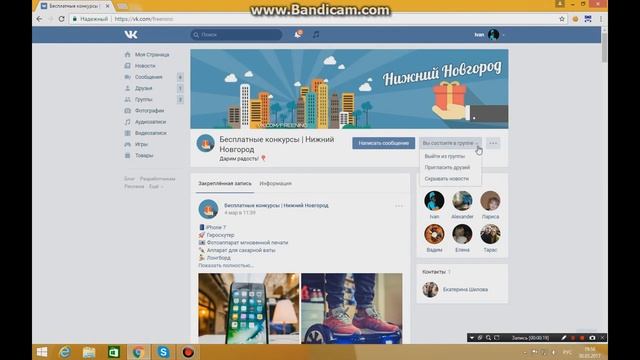This screenshot has width=640, height=360.
Task: Open the three-dots group actions menu
Action: pos(493,143)
